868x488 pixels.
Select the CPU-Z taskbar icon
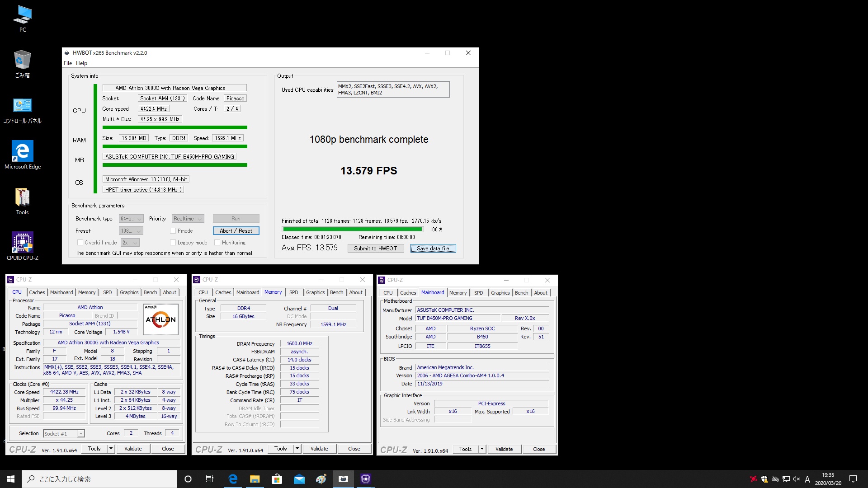click(366, 479)
